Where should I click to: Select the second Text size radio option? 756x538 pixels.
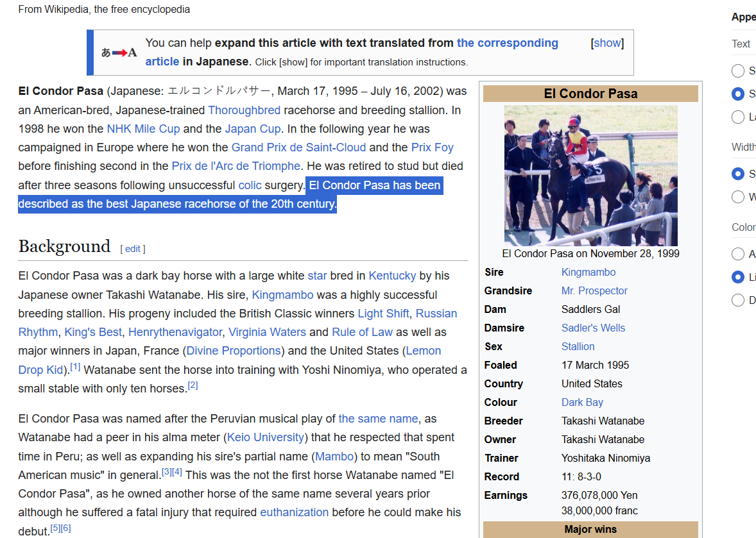click(737, 94)
